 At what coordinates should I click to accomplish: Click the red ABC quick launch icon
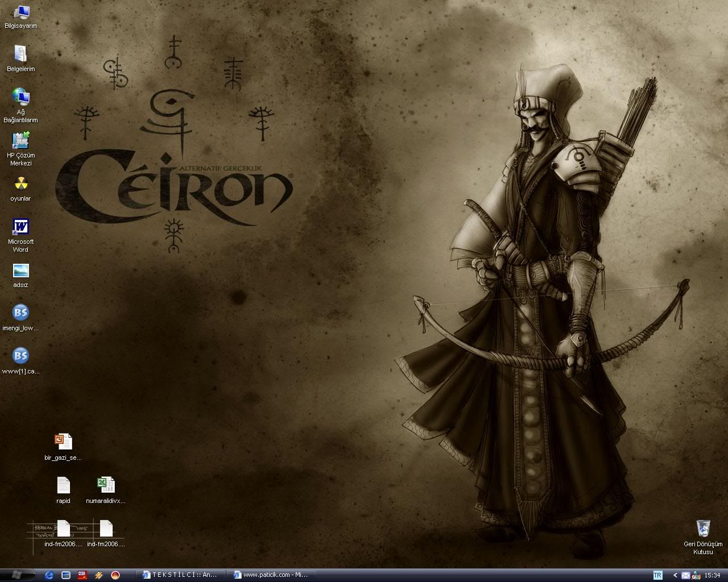coord(82,575)
